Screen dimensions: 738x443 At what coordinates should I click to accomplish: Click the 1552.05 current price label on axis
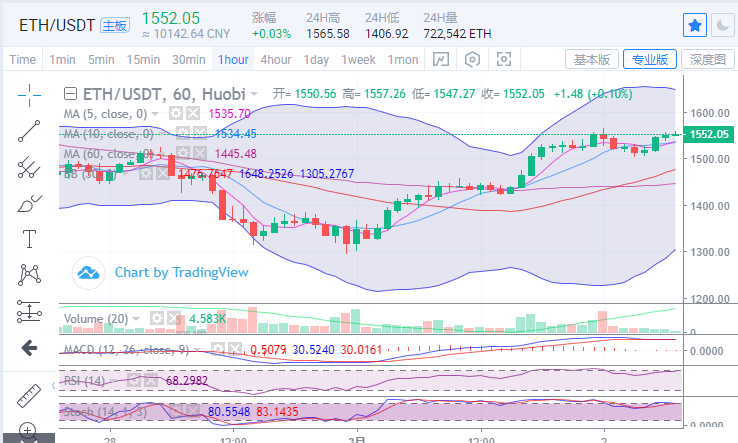coord(709,134)
